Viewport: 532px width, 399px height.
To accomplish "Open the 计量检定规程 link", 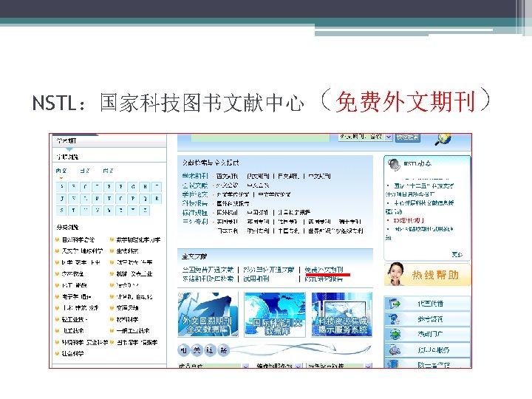I will click(x=294, y=212).
